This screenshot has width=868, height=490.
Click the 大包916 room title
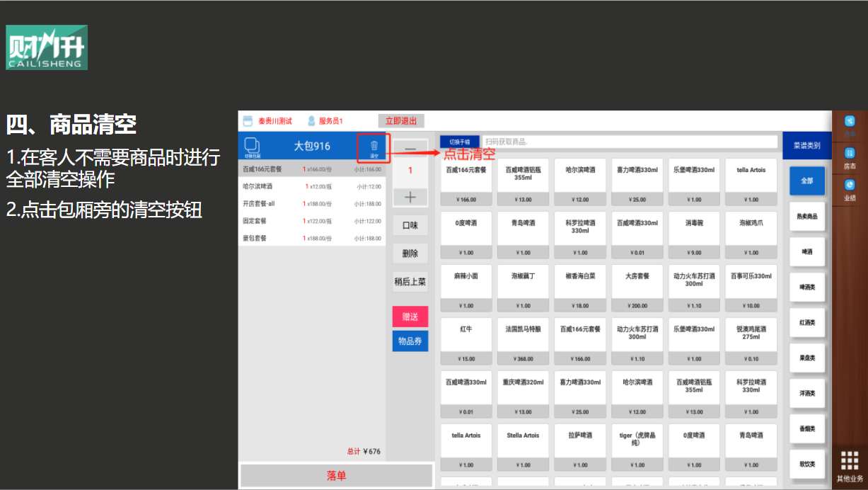pos(312,147)
